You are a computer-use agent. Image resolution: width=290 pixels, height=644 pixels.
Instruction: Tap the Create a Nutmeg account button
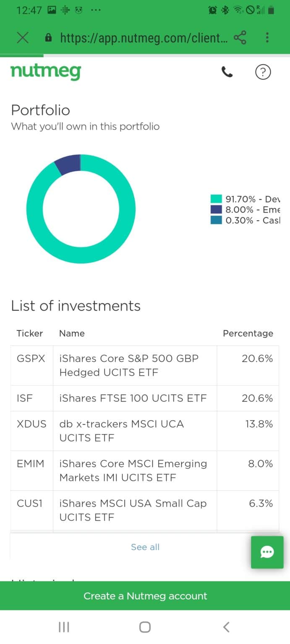click(x=145, y=595)
